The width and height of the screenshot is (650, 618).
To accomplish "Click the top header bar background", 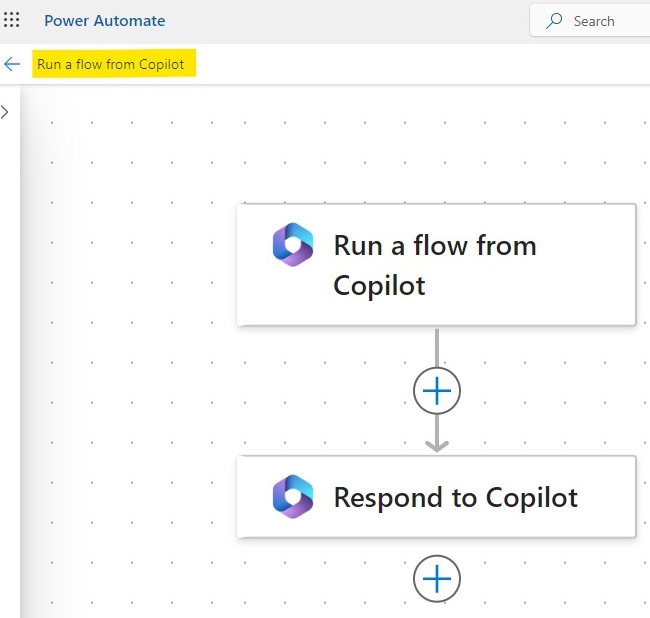I will click(332, 21).
